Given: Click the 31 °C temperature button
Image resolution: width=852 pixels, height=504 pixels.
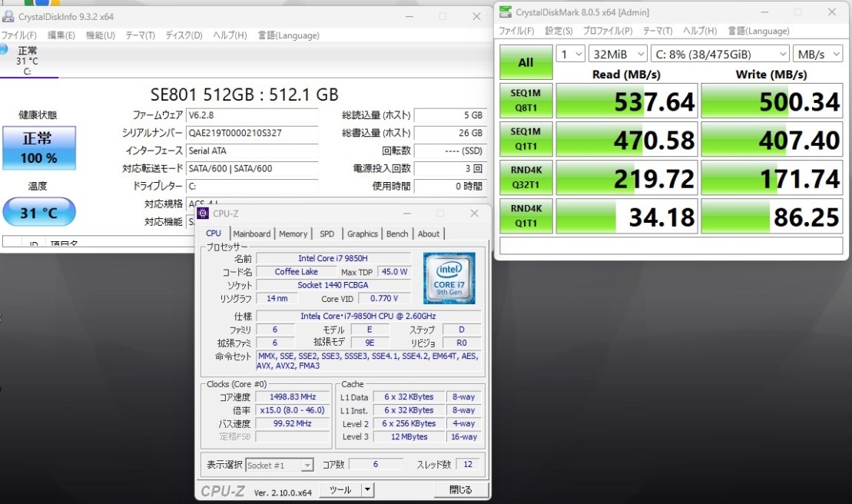Looking at the screenshot, I should [39, 212].
